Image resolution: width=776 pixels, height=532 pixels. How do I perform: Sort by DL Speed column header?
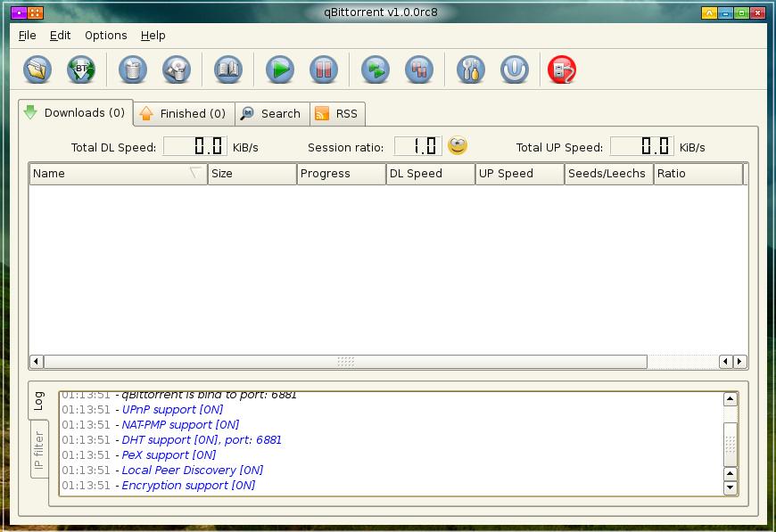point(430,174)
